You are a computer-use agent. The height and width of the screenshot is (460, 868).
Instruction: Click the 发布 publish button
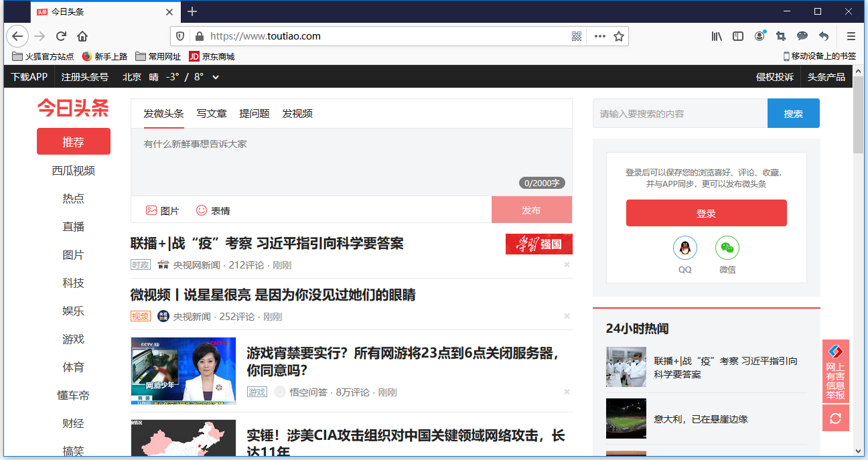click(x=532, y=210)
